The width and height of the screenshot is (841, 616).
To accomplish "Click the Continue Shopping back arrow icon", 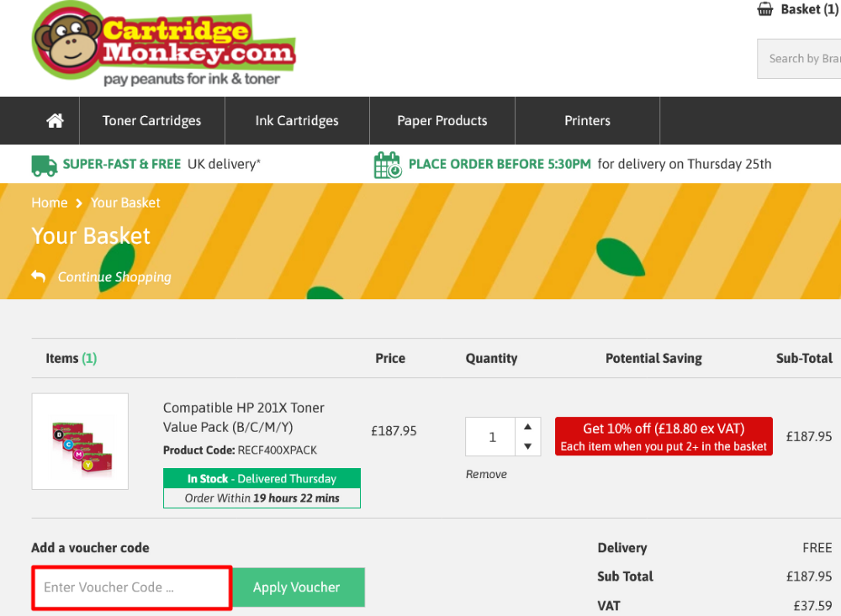I will (39, 276).
